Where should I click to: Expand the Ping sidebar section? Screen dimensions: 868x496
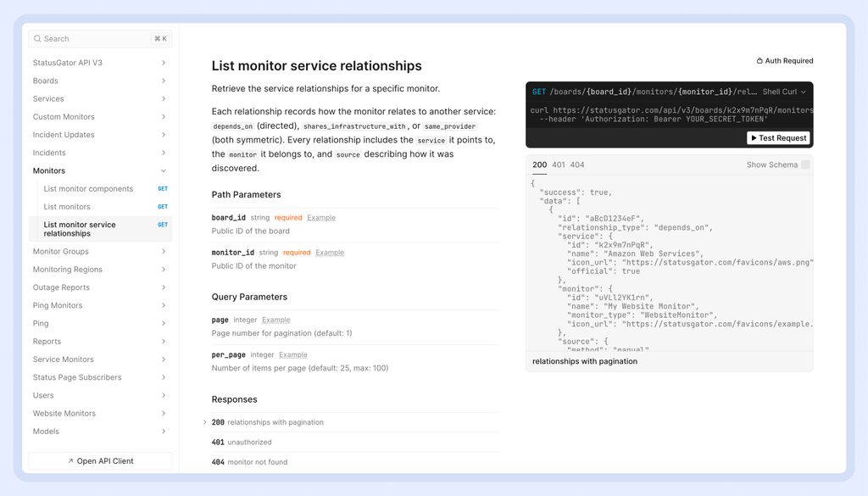pos(164,323)
